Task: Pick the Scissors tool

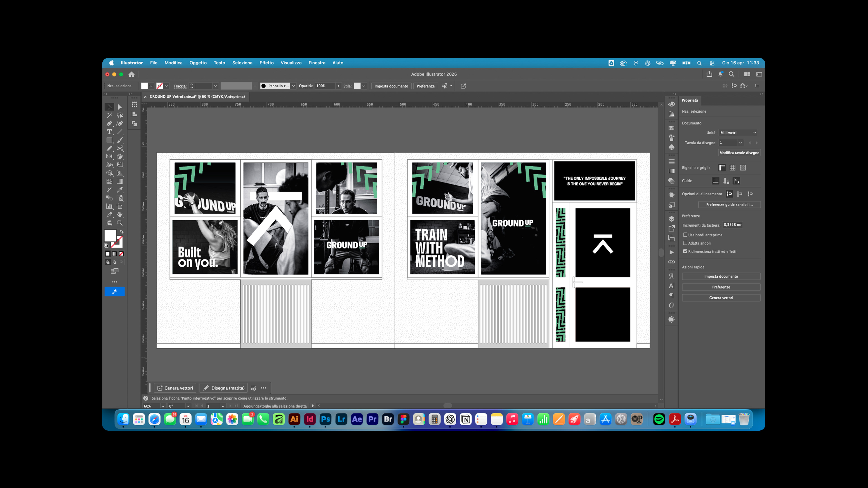Action: 120,148
